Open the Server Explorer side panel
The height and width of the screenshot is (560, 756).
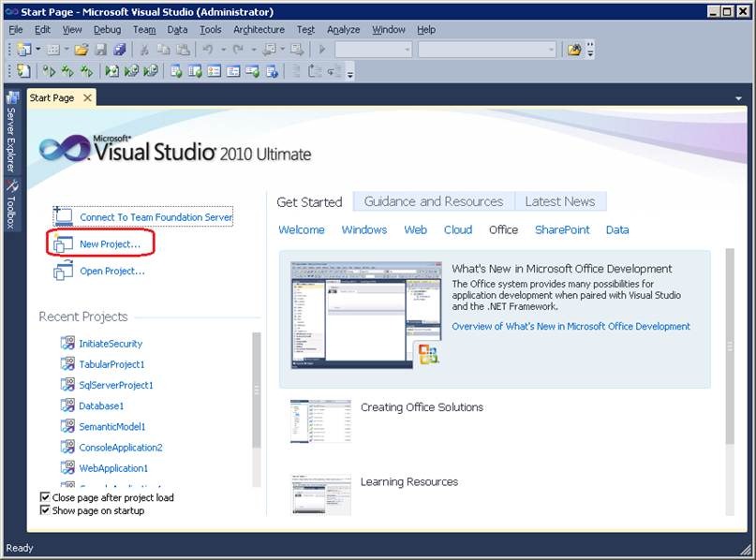coord(11,131)
